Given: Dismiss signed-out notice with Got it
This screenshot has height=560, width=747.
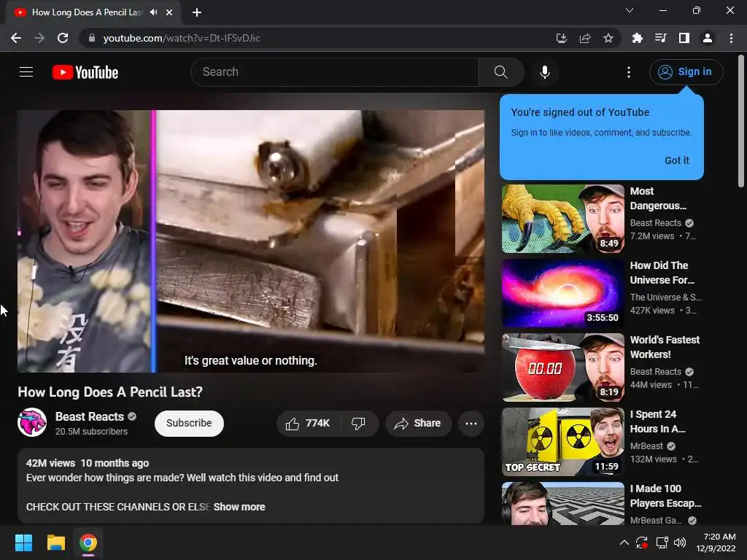Looking at the screenshot, I should tap(676, 160).
